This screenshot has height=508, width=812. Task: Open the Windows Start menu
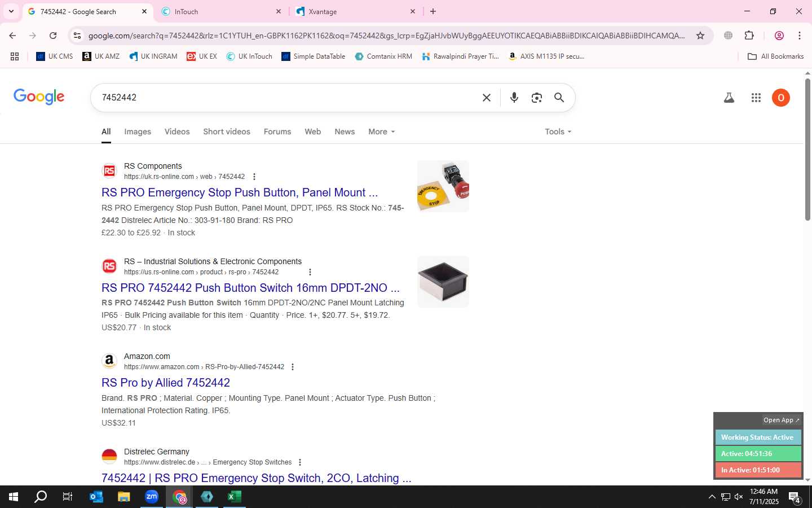(14, 497)
